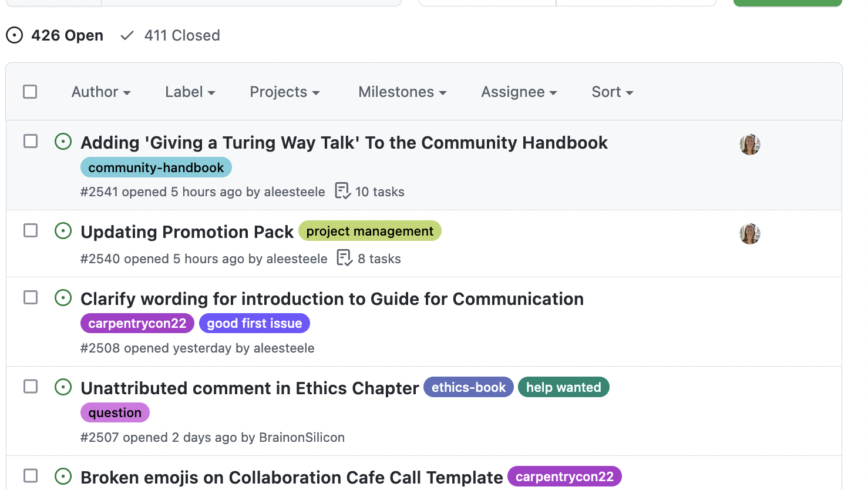Open BrainonSilicon author link
The height and width of the screenshot is (490, 868).
coord(302,437)
